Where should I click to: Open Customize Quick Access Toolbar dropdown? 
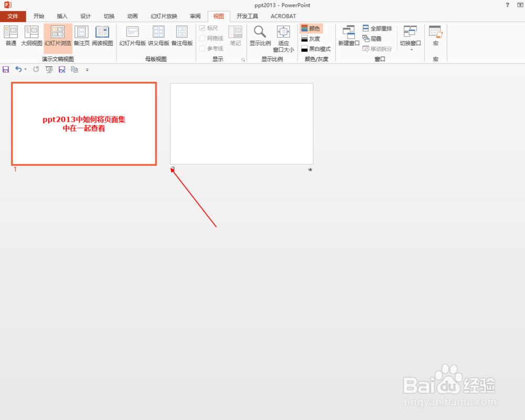point(87,70)
